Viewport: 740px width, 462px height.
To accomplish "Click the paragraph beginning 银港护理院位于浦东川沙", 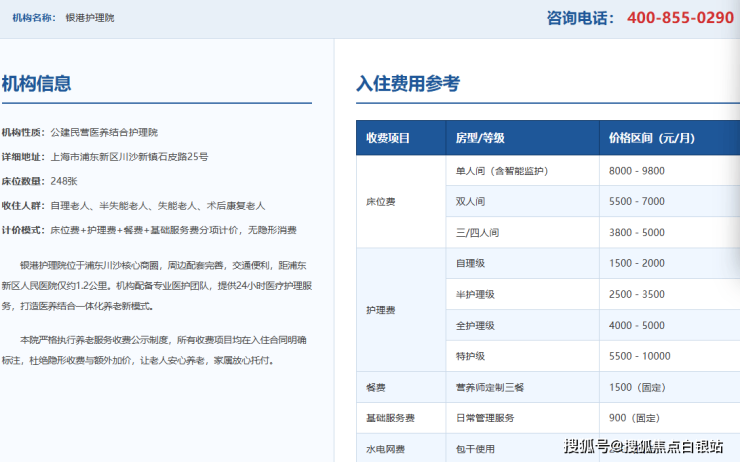I will (157, 286).
